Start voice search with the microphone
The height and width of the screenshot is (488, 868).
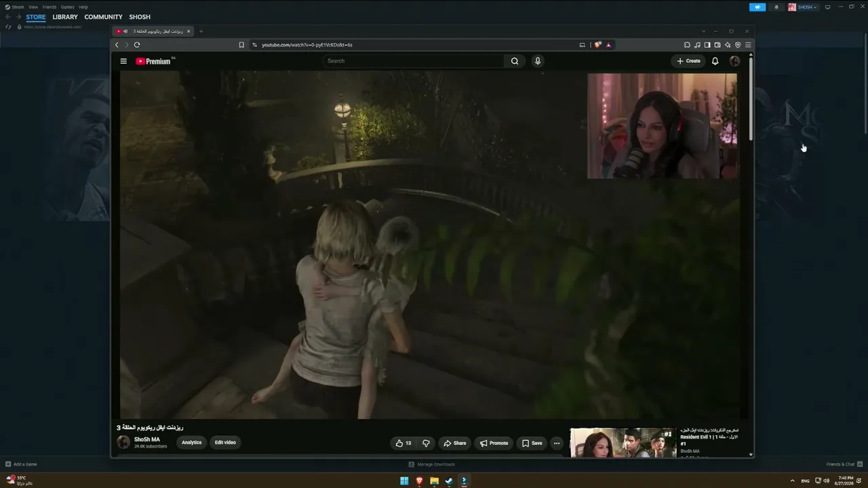tap(538, 61)
